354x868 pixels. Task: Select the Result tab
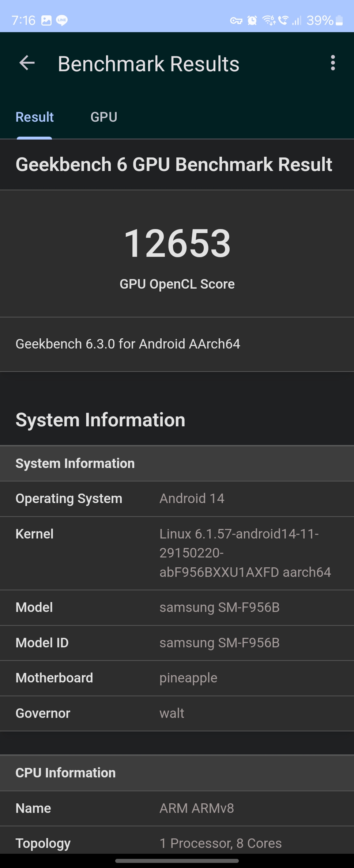point(34,117)
